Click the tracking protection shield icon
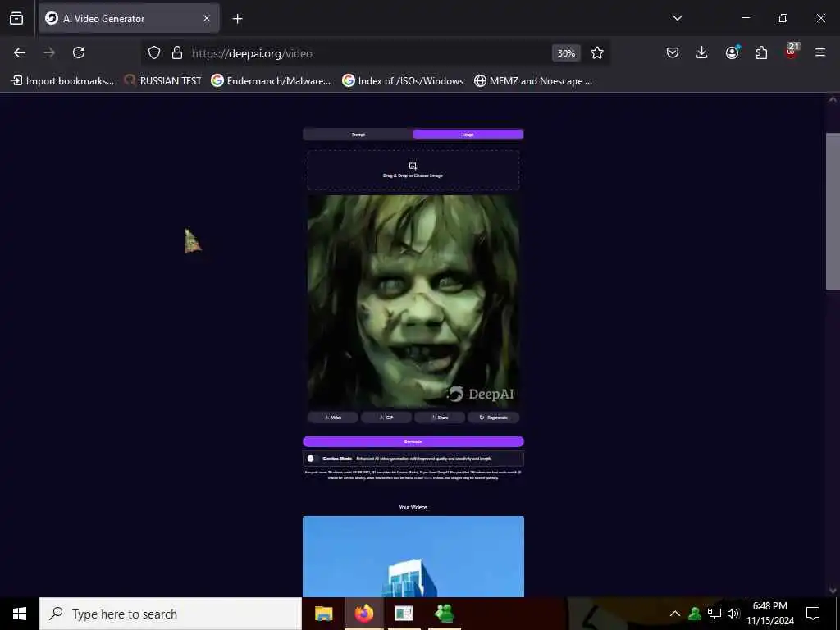840x630 pixels. tap(154, 52)
